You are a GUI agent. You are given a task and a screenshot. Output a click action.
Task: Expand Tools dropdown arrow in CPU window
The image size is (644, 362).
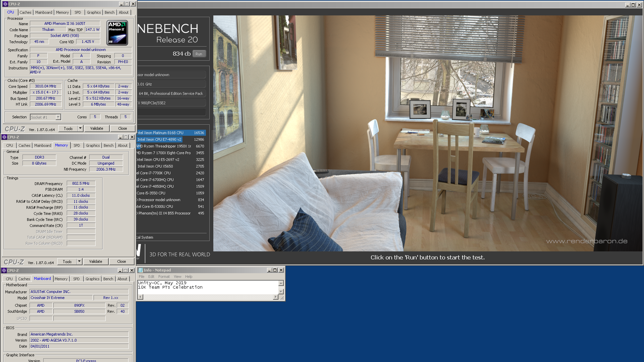(80, 128)
